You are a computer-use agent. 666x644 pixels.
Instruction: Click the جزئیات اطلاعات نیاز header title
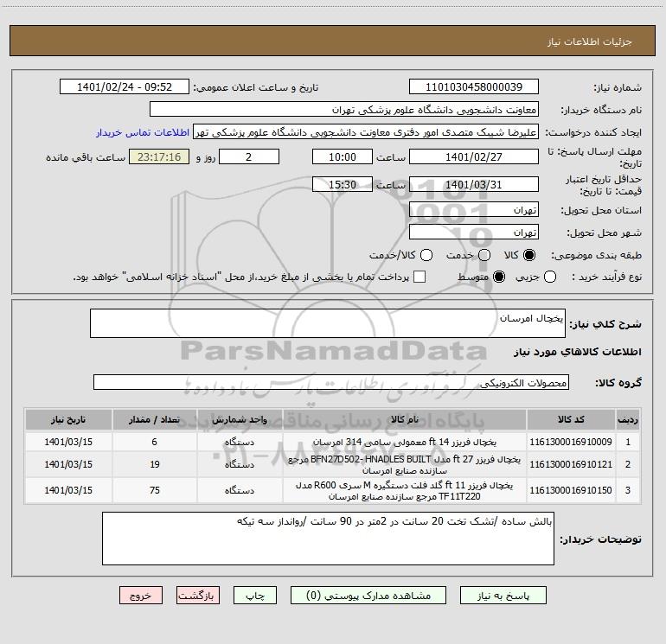[x=589, y=41]
